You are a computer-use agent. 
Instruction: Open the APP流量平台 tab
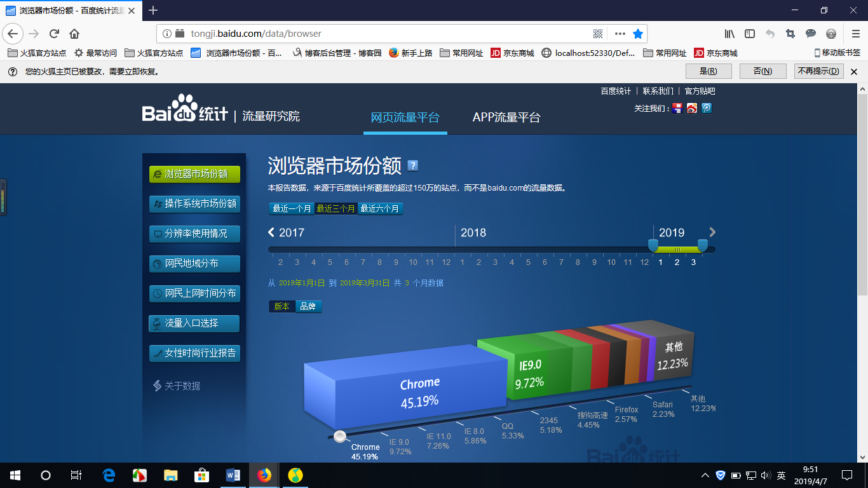click(506, 117)
